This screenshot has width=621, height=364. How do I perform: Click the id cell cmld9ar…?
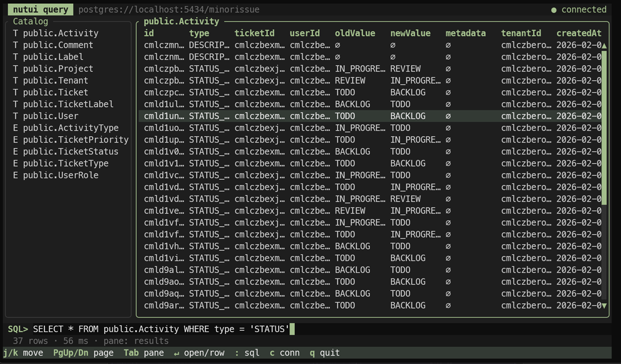164,306
